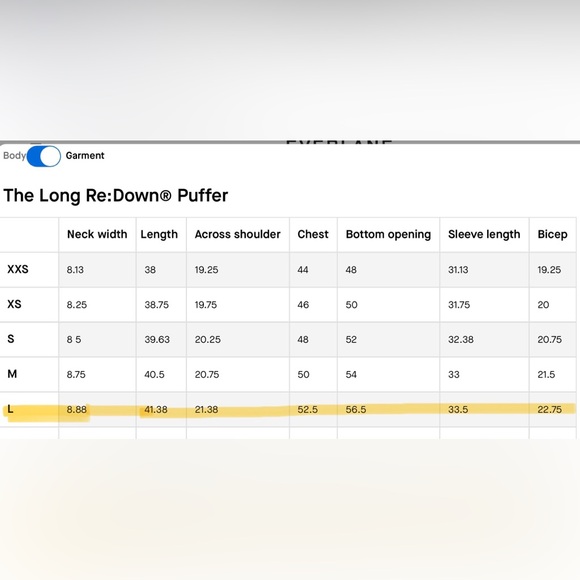Click M bicep value 21.5
The height and width of the screenshot is (580, 580).
point(546,375)
